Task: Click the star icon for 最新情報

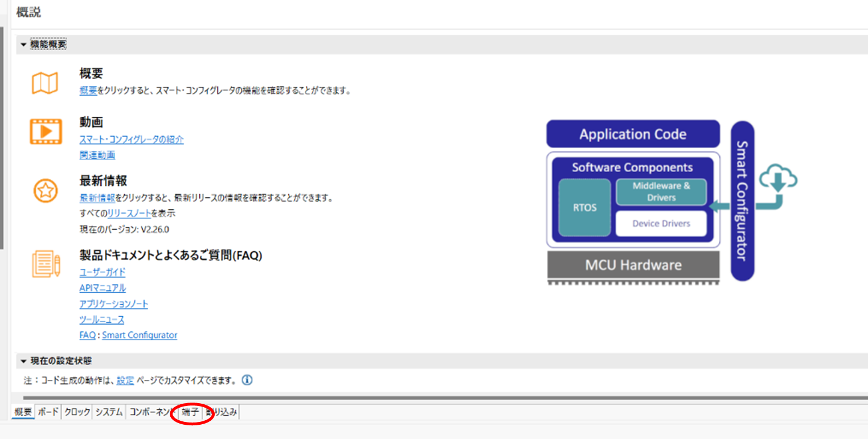Action: pos(44,191)
